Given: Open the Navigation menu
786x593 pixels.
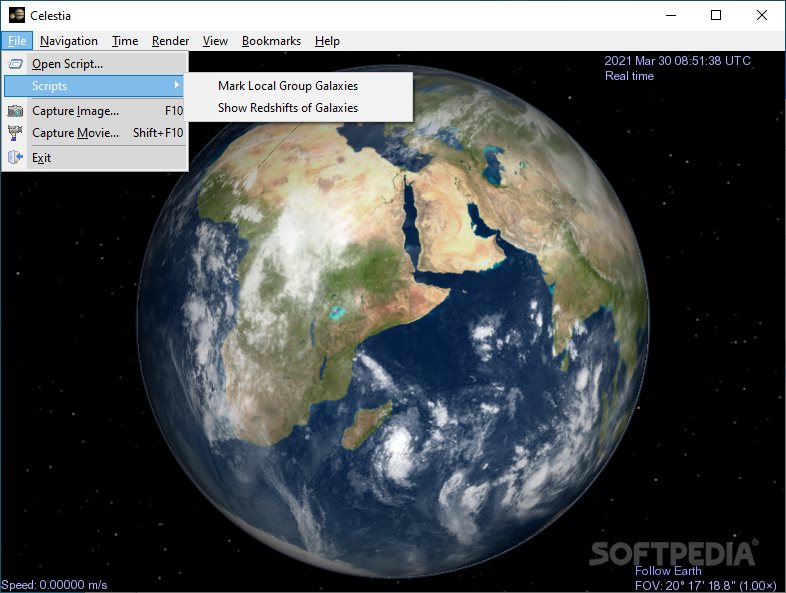Looking at the screenshot, I should pyautogui.click(x=69, y=41).
